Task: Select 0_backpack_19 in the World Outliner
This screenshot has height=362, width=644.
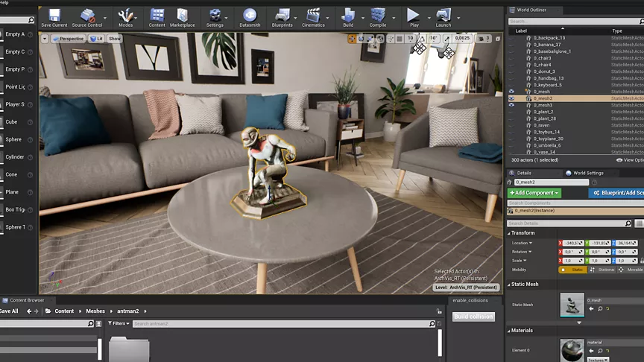Action: coord(549,38)
